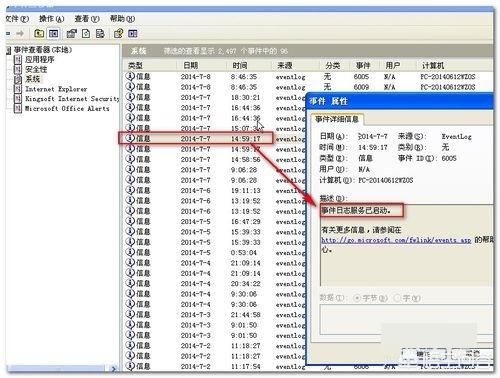Image resolution: width=500 pixels, height=378 pixels.
Task: Click the 18:30:21 time cell
Action: [246, 97]
